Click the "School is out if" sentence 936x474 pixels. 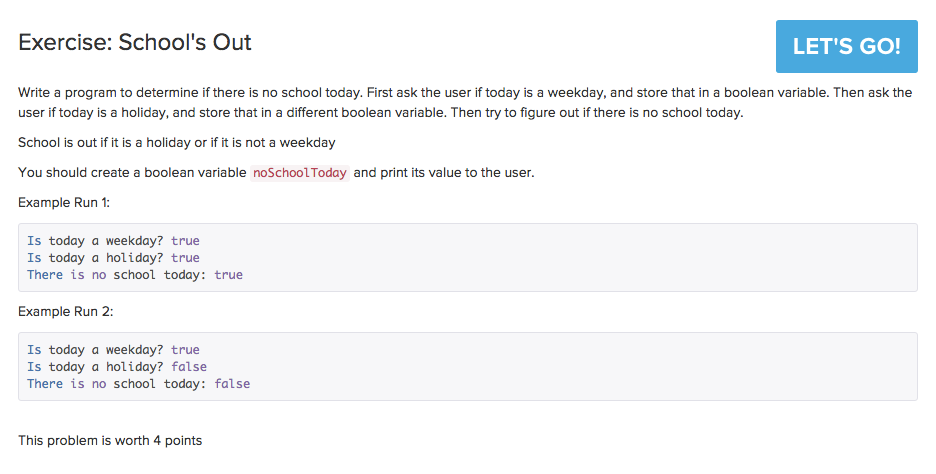[x=176, y=143]
